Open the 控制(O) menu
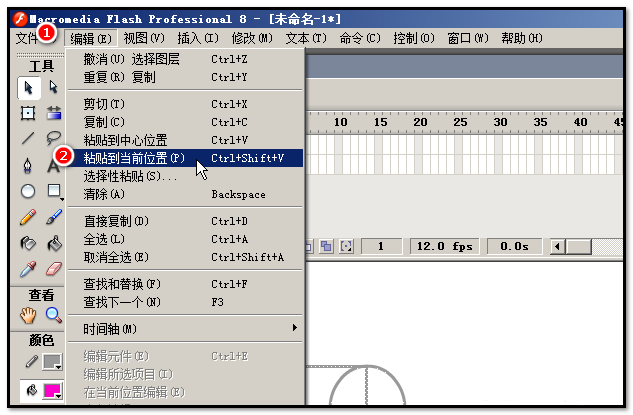Image resolution: width=633 pixels, height=415 pixels. coord(414,38)
